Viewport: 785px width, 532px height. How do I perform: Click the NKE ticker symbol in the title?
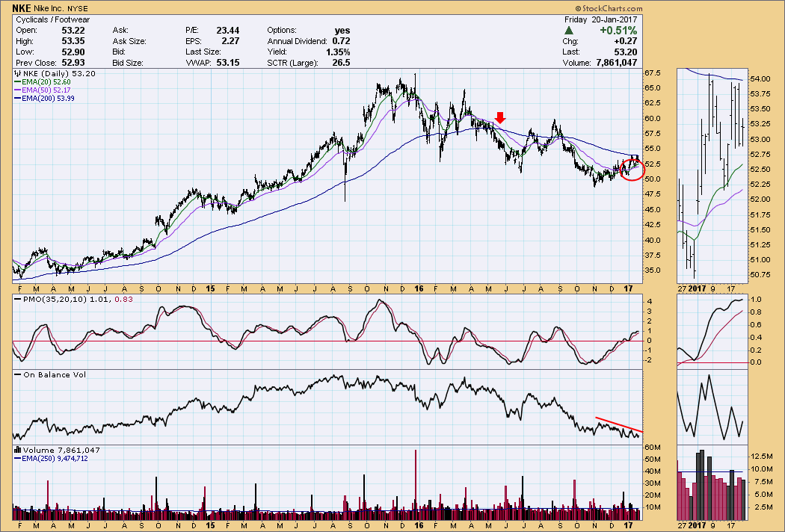point(22,8)
